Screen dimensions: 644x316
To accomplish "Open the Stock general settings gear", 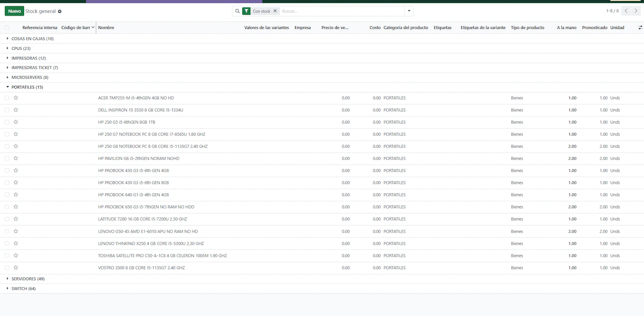I will (60, 11).
